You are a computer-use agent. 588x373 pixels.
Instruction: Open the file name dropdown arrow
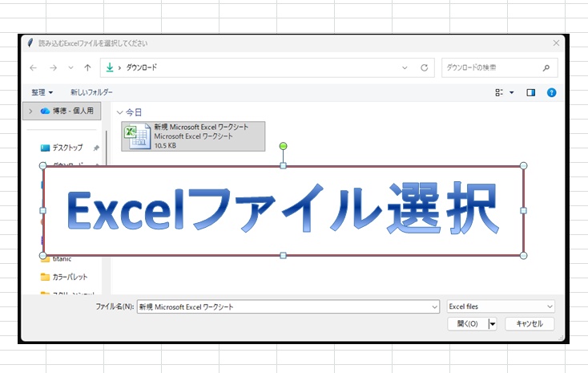[435, 307]
